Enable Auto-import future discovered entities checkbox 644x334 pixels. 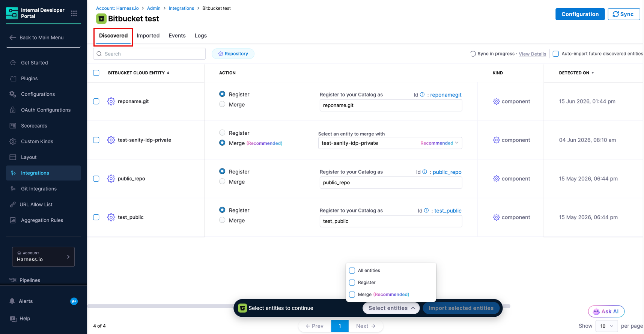pyautogui.click(x=555, y=54)
